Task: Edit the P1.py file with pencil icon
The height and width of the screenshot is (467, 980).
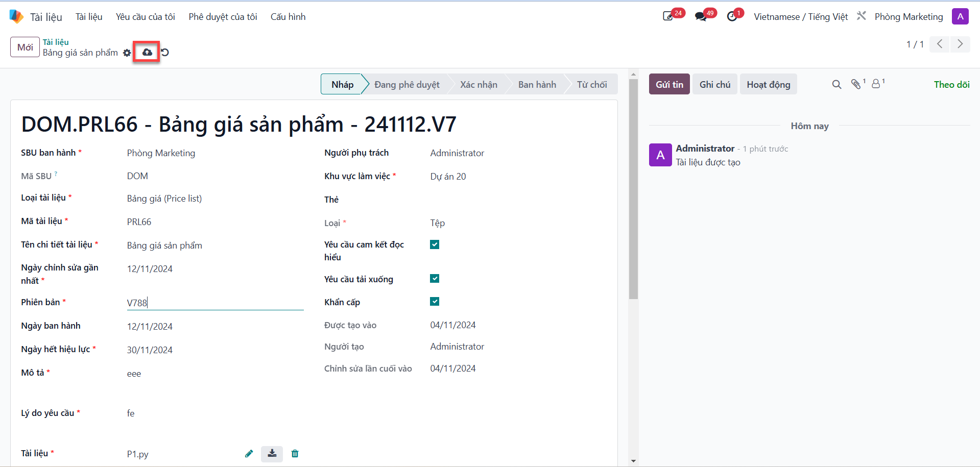Action: (x=249, y=453)
